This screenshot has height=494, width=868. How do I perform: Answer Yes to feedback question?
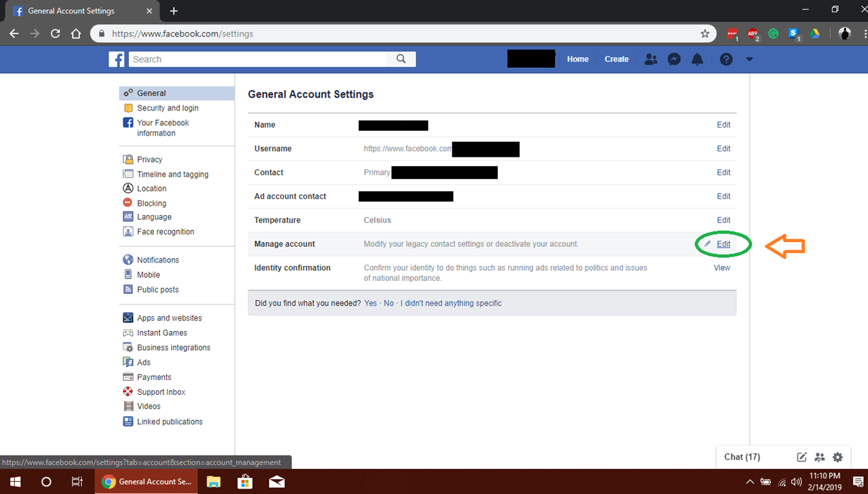[x=370, y=303]
